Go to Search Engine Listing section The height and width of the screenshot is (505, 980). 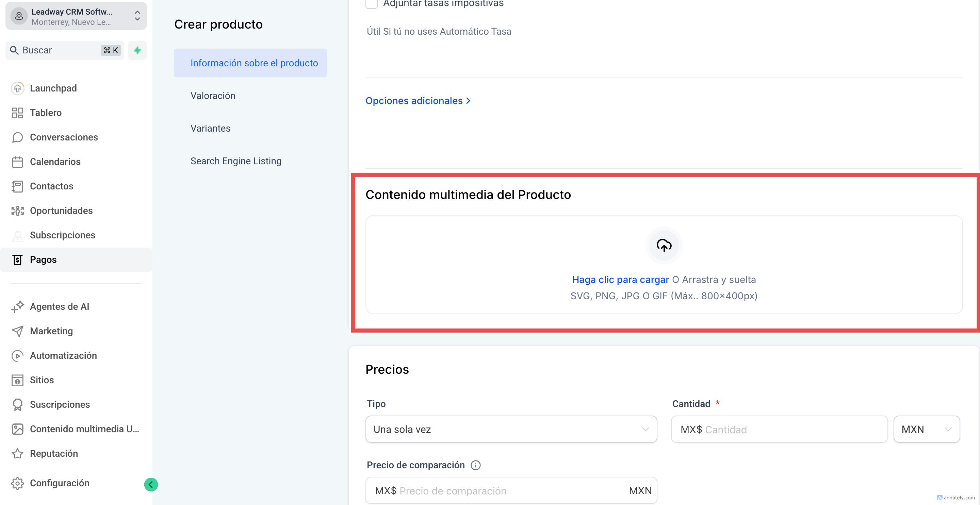tap(236, 161)
